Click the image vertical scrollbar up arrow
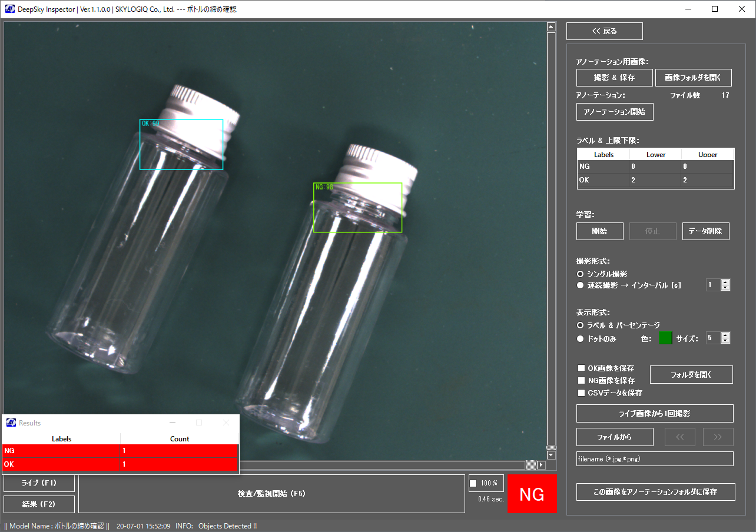Image resolution: width=756 pixels, height=532 pixels. [x=551, y=26]
